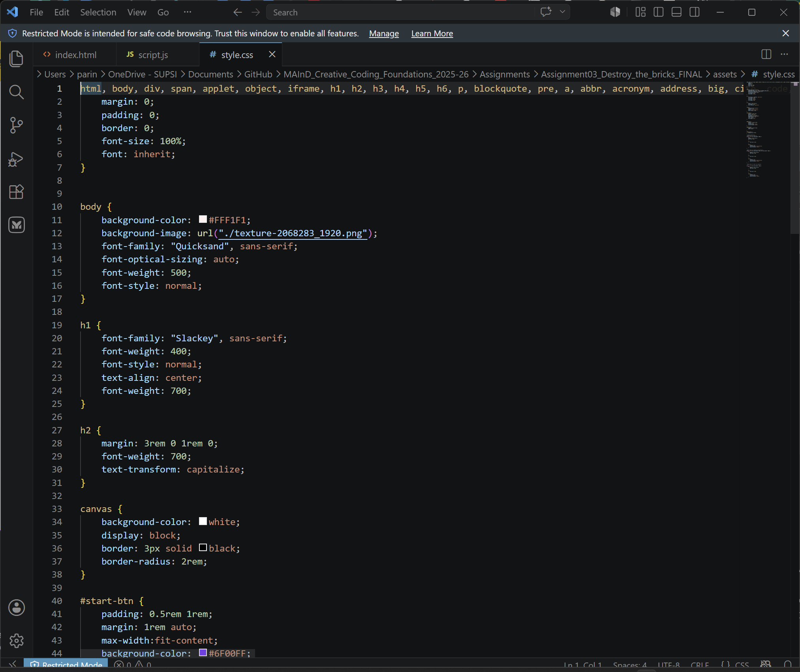Open the Ln 1, Col 1 go-to-line

point(582,665)
